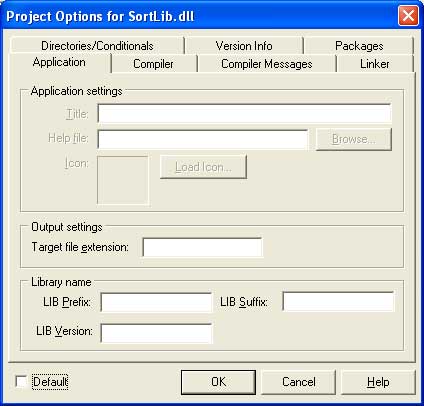Go to the Compiler tab
Screen dimensions: 424x406
[153, 64]
